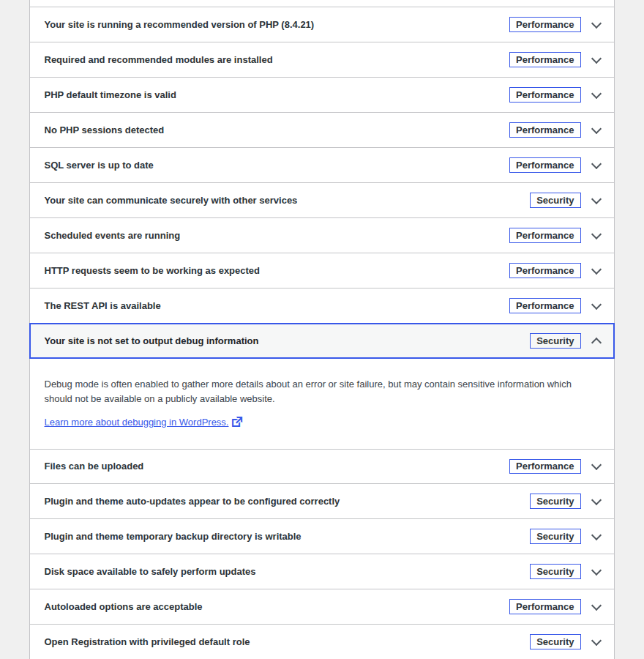Screen dimensions: 644x659
Task: Click 'Open Registration with privileged default role' heading
Action: [147, 642]
